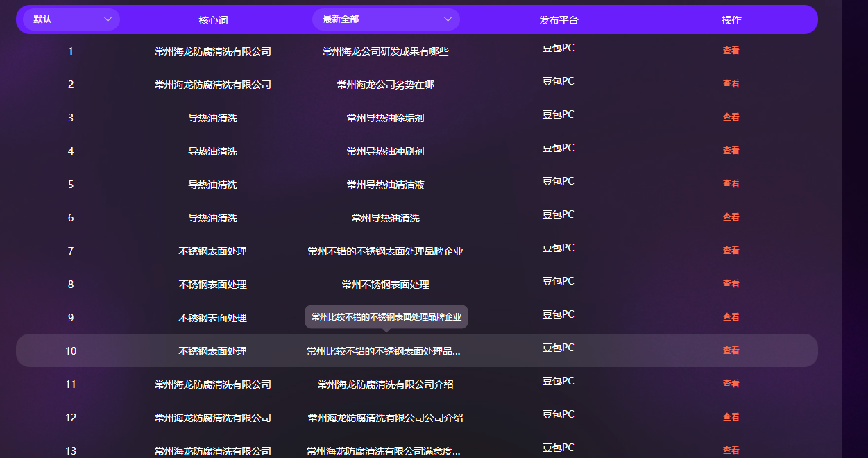Select the query 常州海龙防腐清洗有限公司介绍
Screen dimensions: 868x458
pos(386,384)
